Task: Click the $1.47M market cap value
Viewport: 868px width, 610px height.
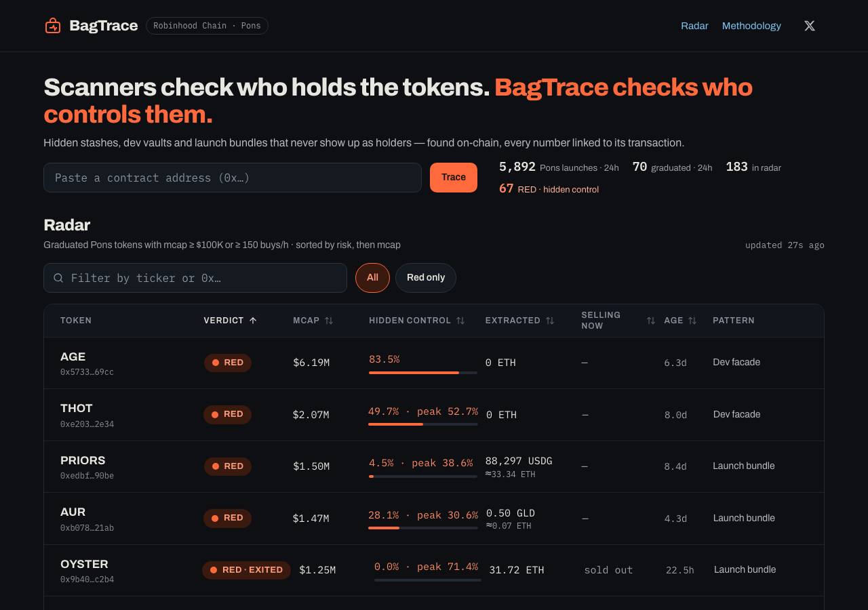Action: pos(311,518)
